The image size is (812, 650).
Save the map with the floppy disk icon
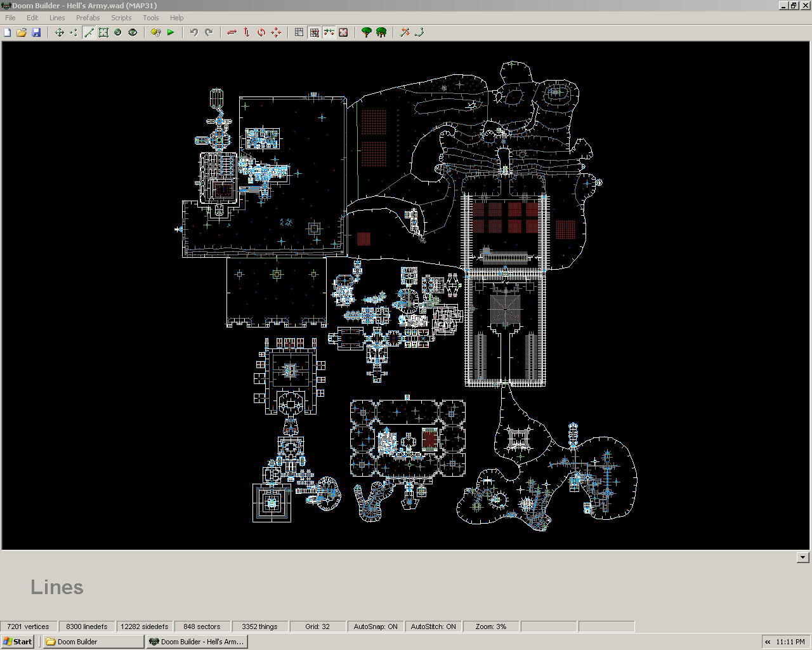click(x=36, y=32)
